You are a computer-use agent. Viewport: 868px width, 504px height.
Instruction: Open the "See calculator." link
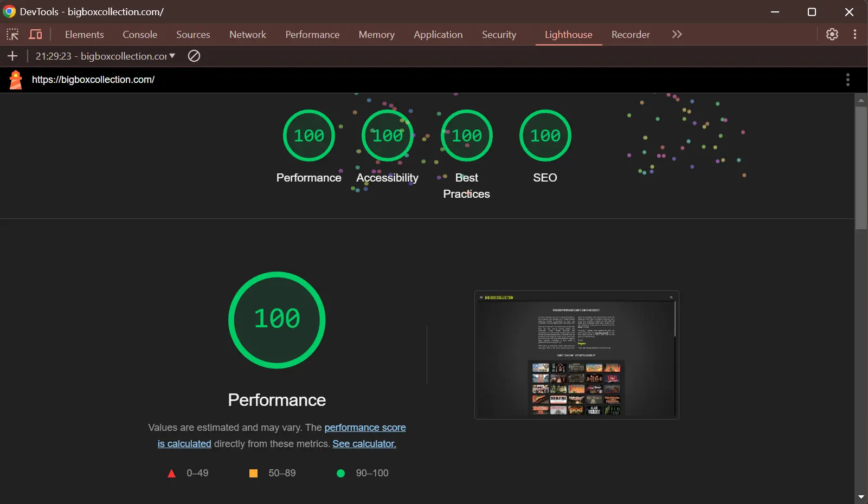click(364, 444)
